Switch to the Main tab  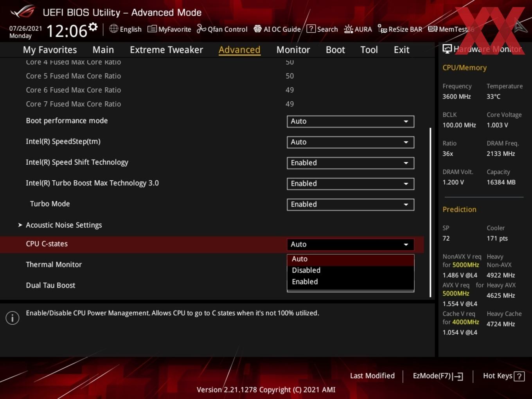[103, 50]
